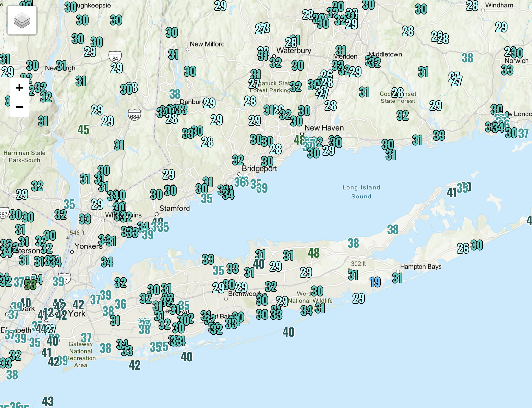532x408 pixels.
Task: Select the New Milford town label
Action: (x=207, y=44)
